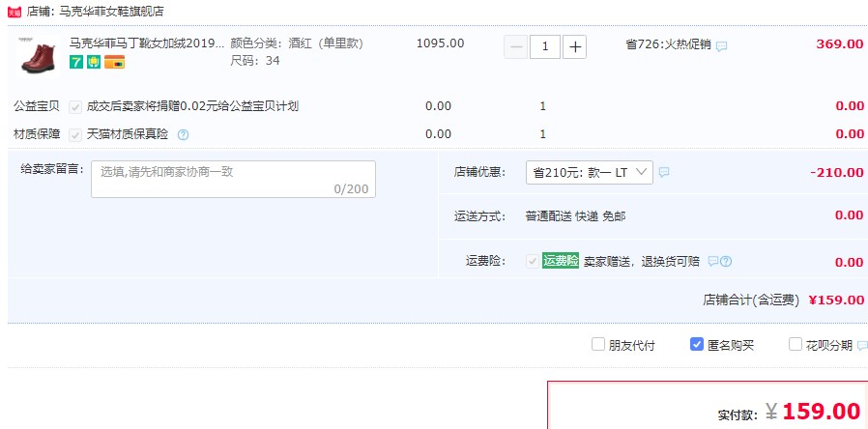Click the original price 1095.00
The image size is (868, 429).
[440, 43]
